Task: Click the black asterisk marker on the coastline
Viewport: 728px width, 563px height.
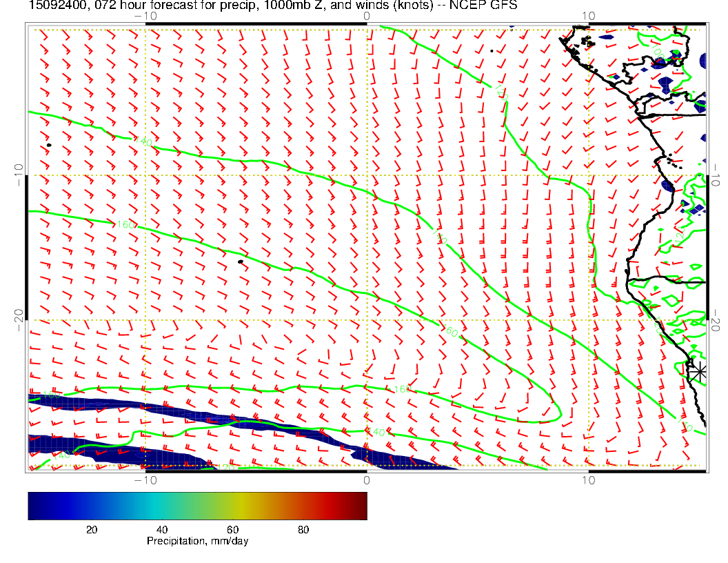Action: click(x=699, y=371)
